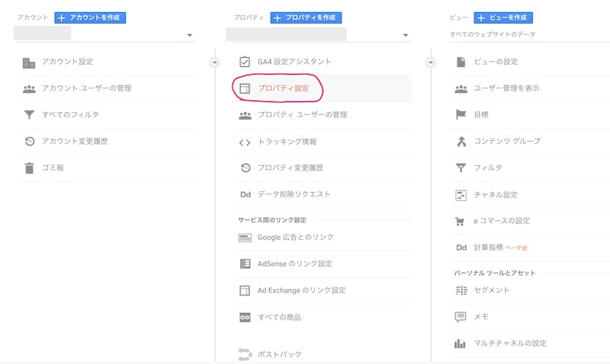Click the arrow circle between Account and Property columns
Screen dimensions: 610x364
214,62
